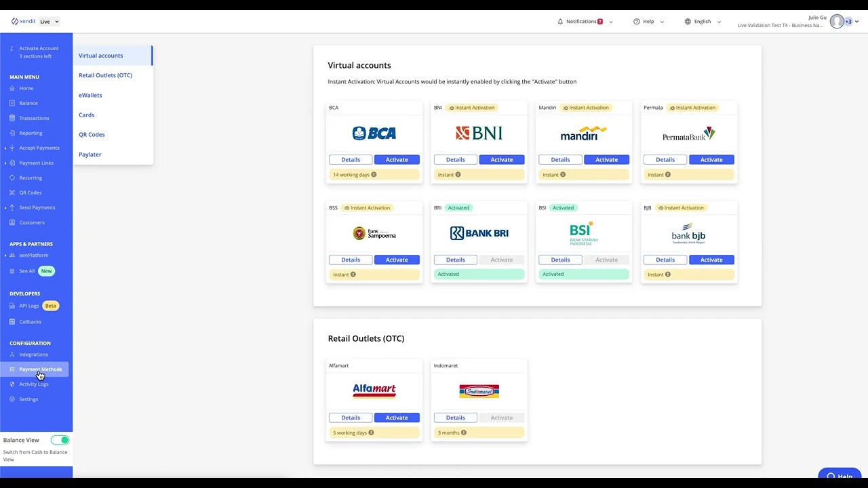Toggle the Balance View switch
Viewport: 868px width, 488px height.
[60, 440]
